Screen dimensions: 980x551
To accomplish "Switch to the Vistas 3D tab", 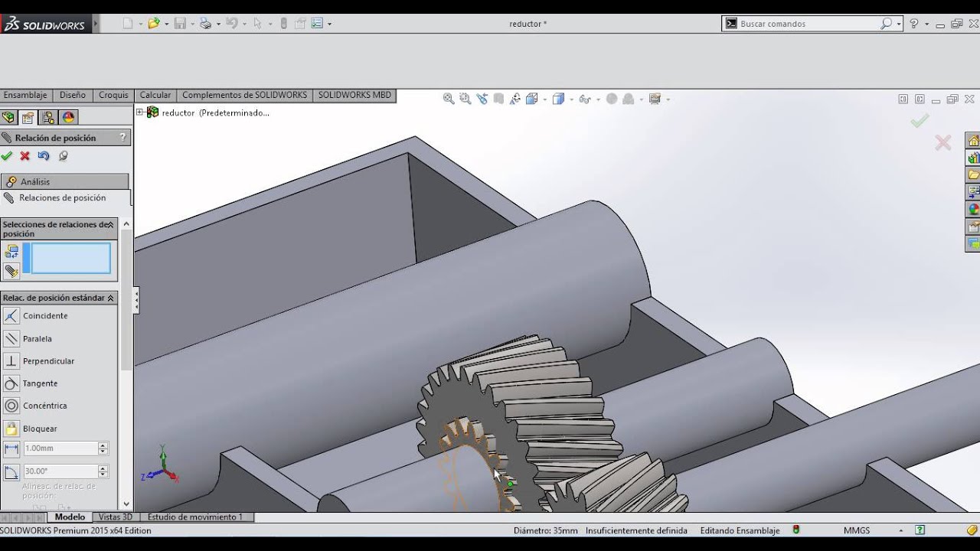I will pyautogui.click(x=116, y=517).
